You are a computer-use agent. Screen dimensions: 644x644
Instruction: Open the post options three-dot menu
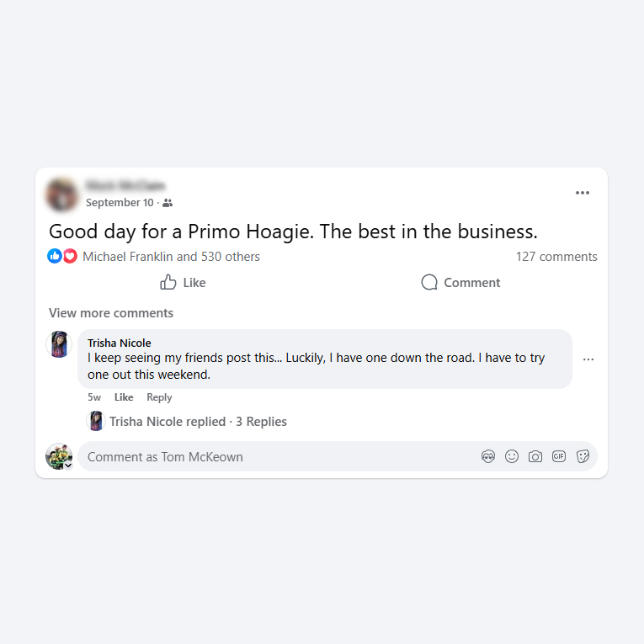pos(583,193)
